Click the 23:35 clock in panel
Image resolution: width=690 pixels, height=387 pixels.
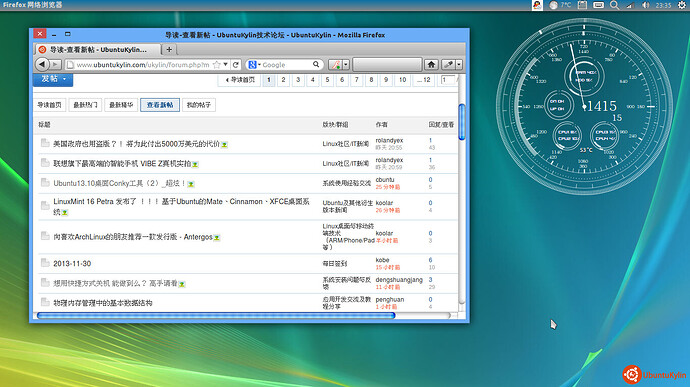(x=663, y=5)
